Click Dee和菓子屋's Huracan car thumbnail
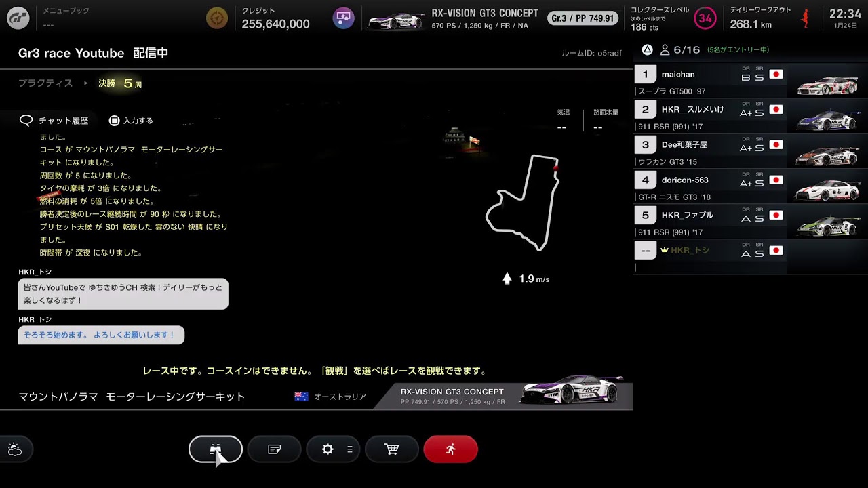The width and height of the screenshot is (868, 488). [827, 155]
